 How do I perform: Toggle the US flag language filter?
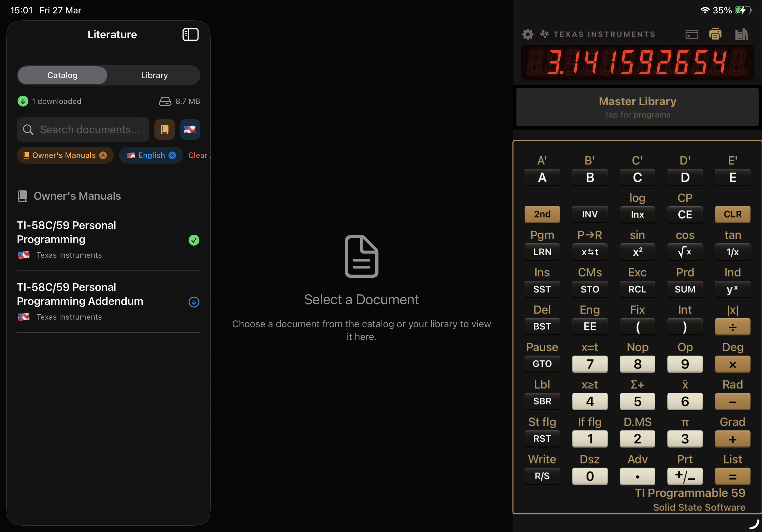click(190, 129)
